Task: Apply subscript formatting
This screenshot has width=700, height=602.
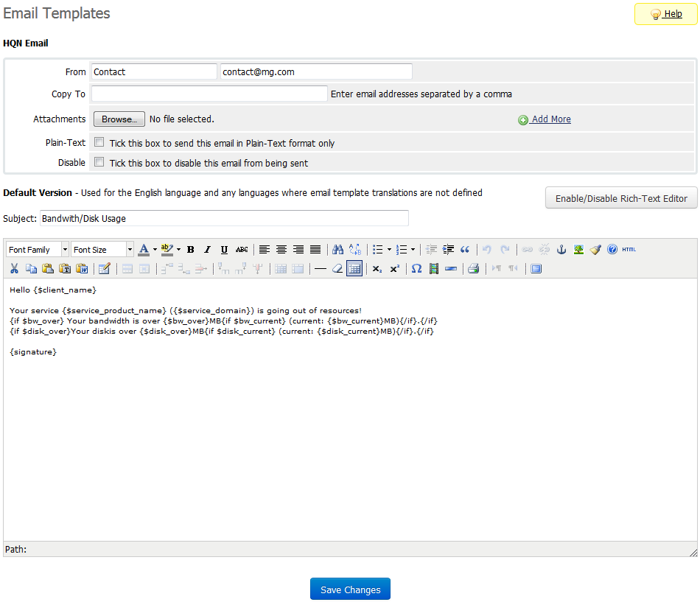Action: coord(377,269)
